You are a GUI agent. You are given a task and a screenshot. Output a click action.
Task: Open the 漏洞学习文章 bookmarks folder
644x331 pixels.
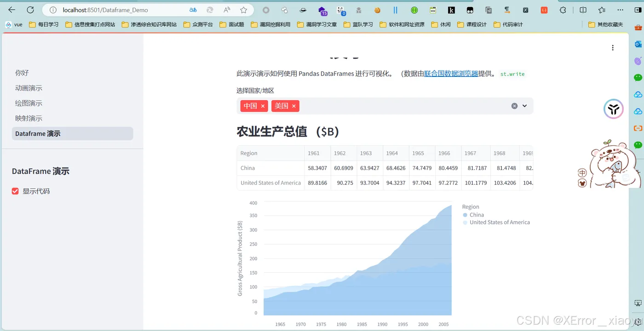click(x=317, y=24)
